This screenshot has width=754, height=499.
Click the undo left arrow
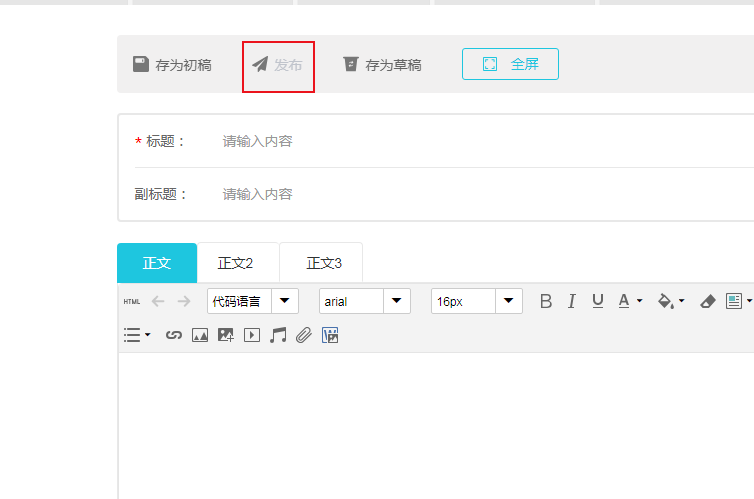(158, 301)
